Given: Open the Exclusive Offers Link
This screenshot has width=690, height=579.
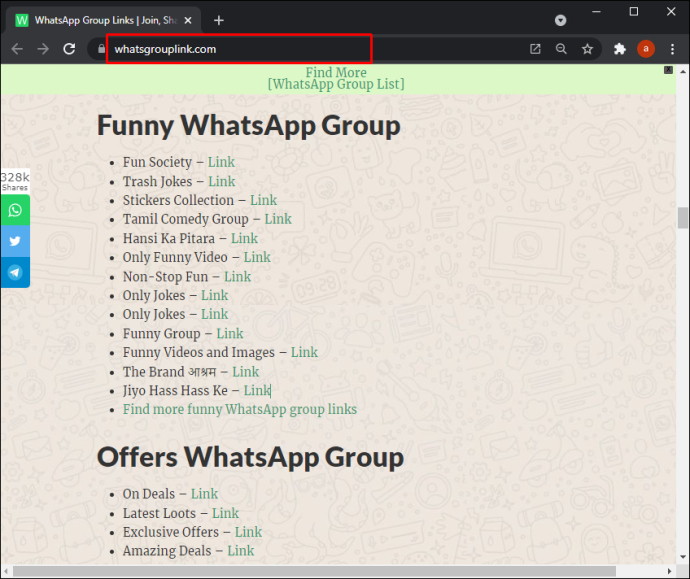Looking at the screenshot, I should tap(248, 532).
